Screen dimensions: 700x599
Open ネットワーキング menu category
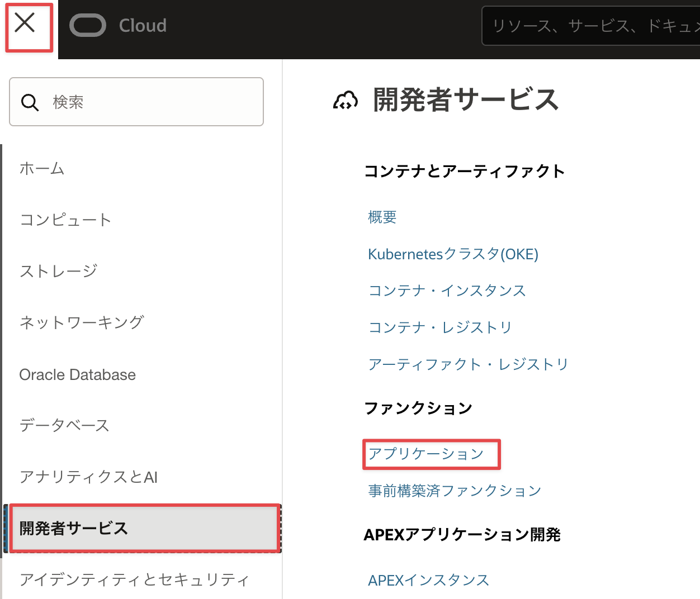click(82, 322)
